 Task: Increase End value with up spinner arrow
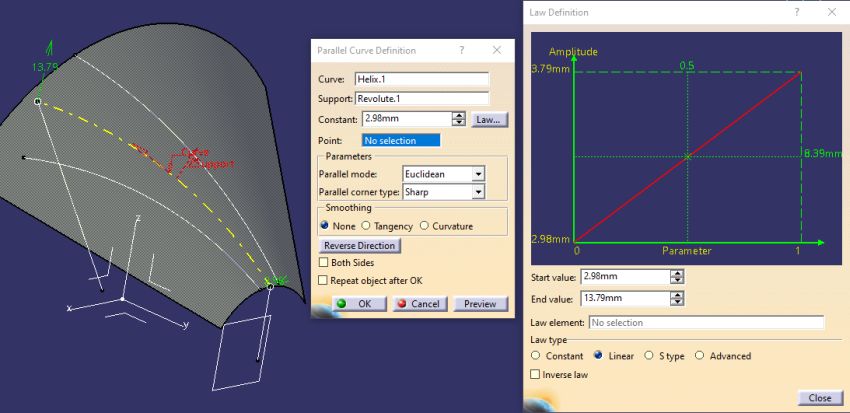click(x=678, y=294)
